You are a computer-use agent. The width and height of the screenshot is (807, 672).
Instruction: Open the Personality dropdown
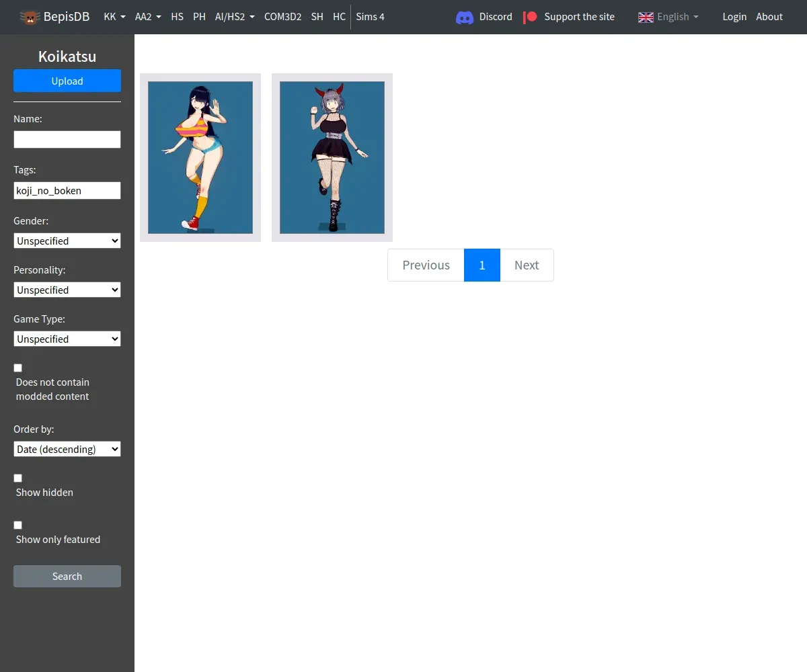[x=67, y=290]
